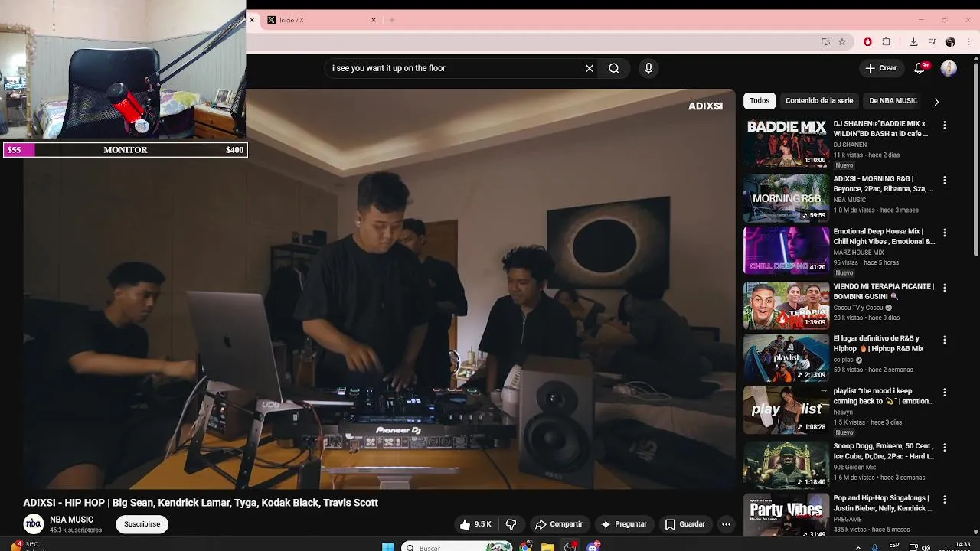The width and height of the screenshot is (980, 551).
Task: Open options menu for Viendo Mi Terapia Picante
Action: pyautogui.click(x=945, y=288)
